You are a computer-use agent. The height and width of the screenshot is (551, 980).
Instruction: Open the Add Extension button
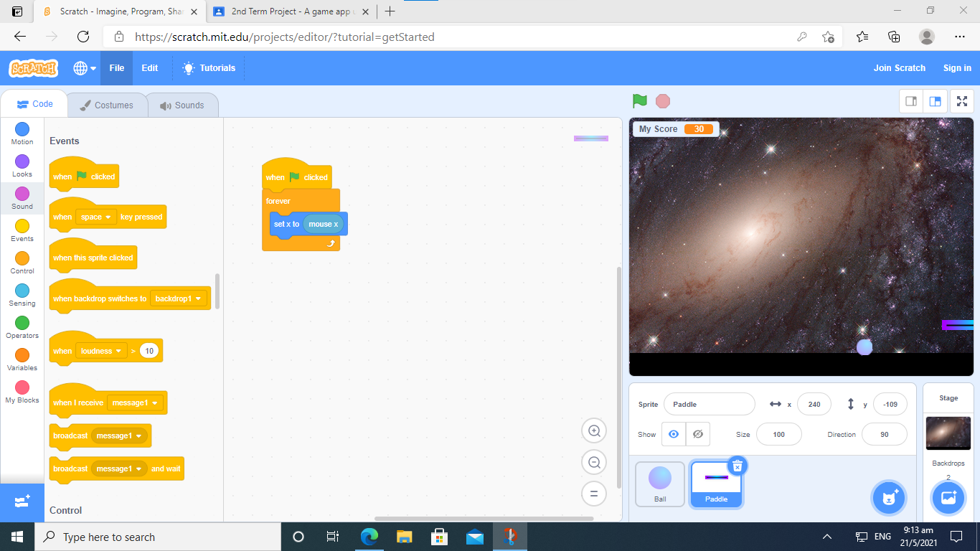(22, 501)
